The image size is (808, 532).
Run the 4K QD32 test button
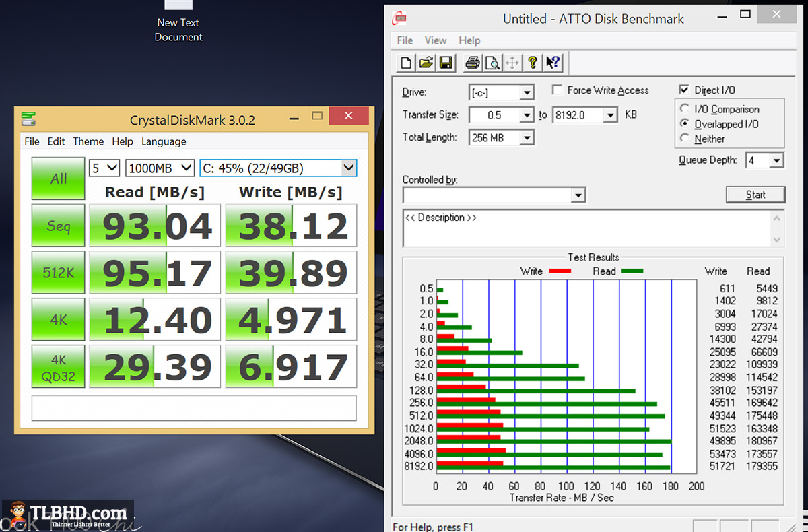(59, 367)
